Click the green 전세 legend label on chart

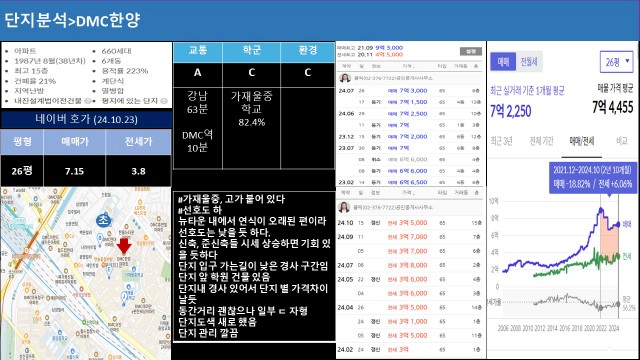click(627, 256)
